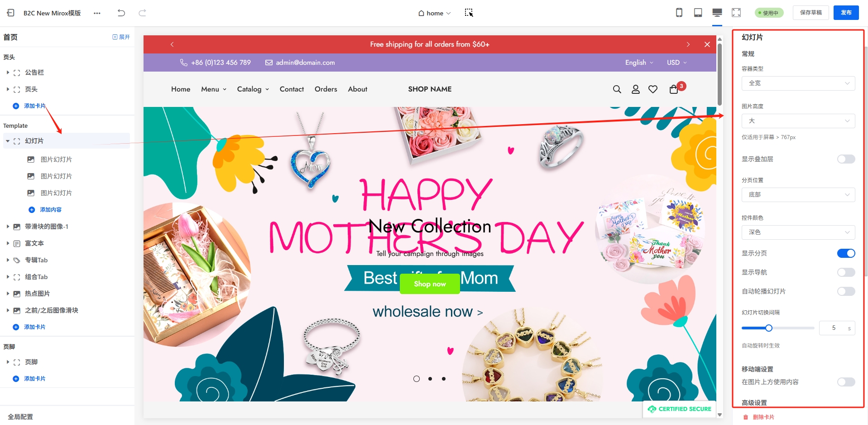The image size is (868, 425).
Task: Open the 控件颜色 深色 dropdown
Action: pyautogui.click(x=798, y=232)
